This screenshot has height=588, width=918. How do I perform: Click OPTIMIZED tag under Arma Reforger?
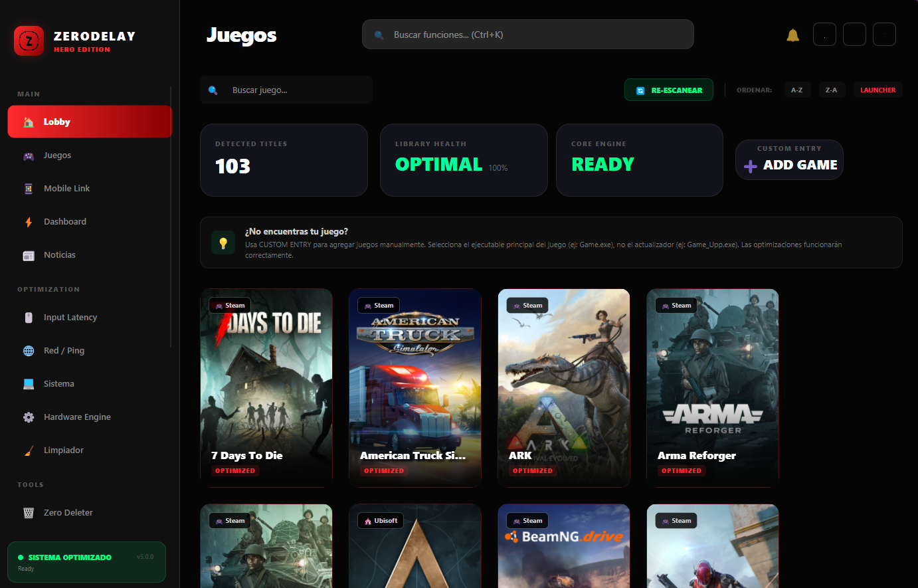pos(682,471)
